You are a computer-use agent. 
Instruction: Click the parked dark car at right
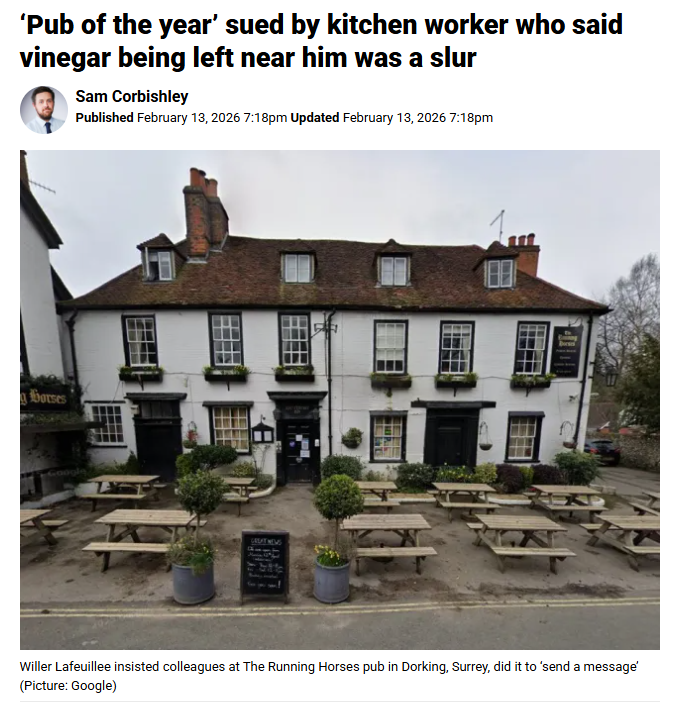pos(602,451)
